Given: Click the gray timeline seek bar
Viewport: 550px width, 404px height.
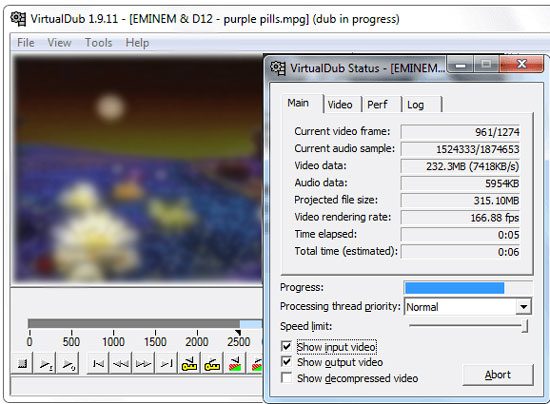Looking at the screenshot, I should click(x=134, y=323).
